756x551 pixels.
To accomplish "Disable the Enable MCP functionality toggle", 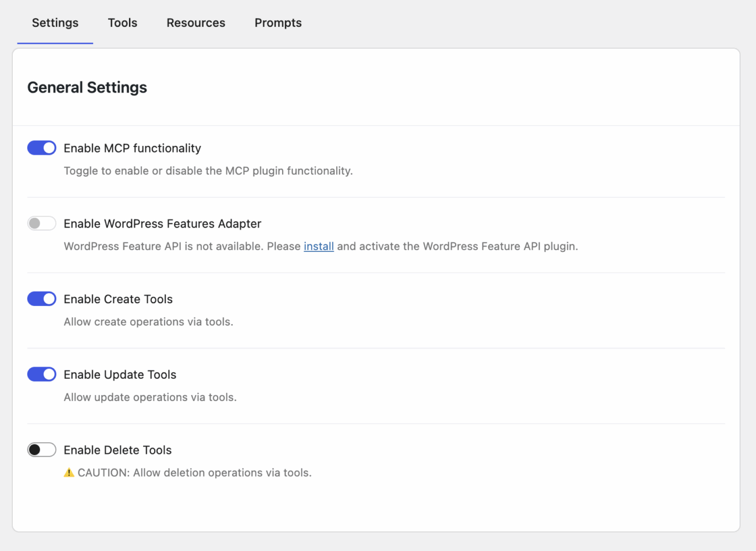I will (41, 148).
